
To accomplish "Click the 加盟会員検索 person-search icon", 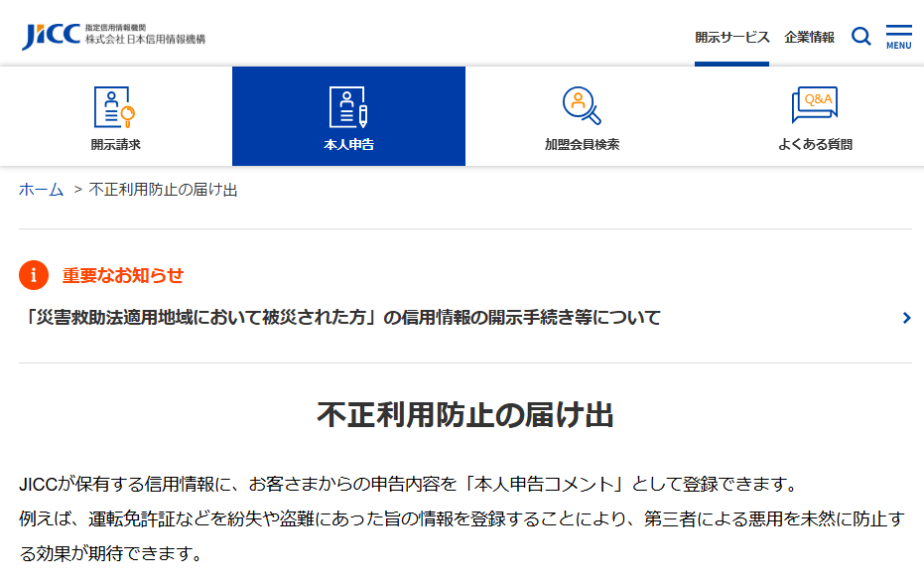I will [x=582, y=105].
